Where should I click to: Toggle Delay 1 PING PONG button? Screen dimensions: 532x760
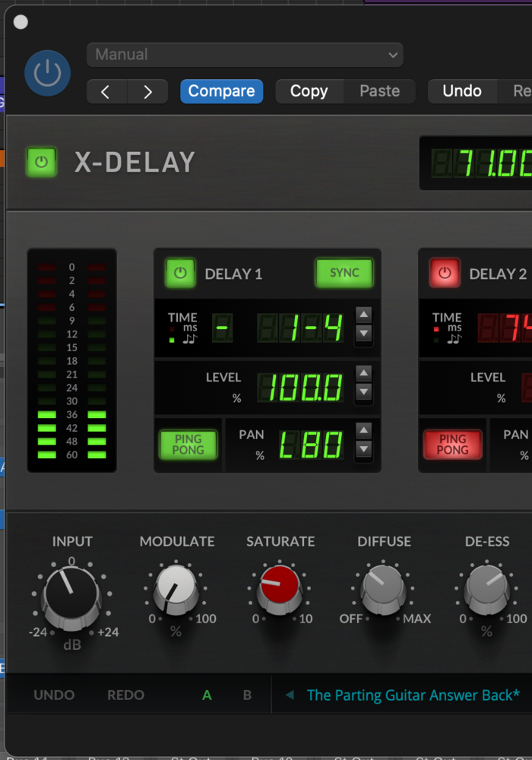(x=188, y=445)
